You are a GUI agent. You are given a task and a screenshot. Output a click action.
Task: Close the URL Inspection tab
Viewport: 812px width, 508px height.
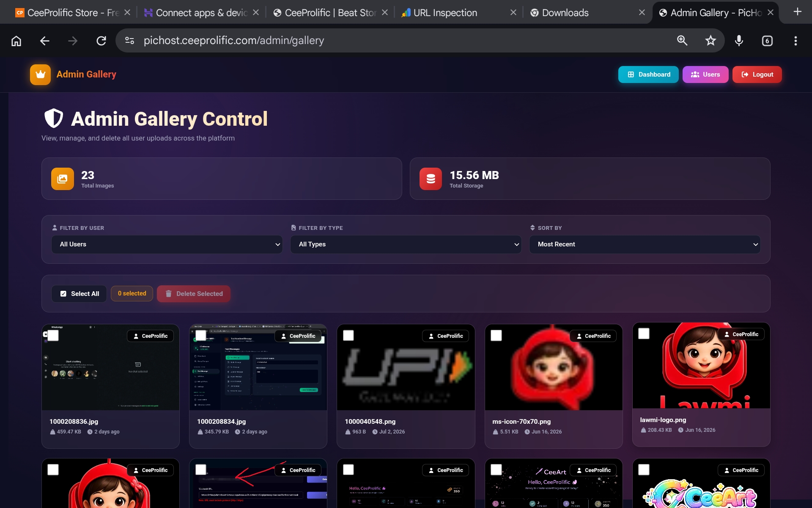(513, 13)
